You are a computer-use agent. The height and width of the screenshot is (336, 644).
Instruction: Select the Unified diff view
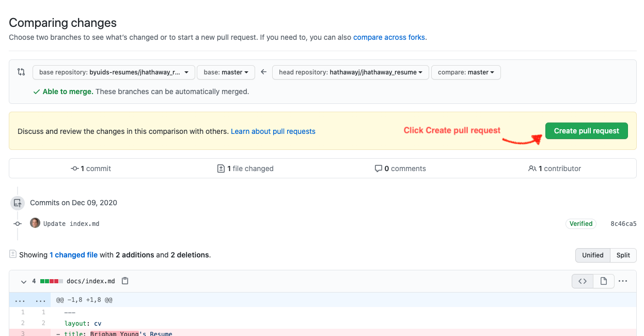pos(592,255)
